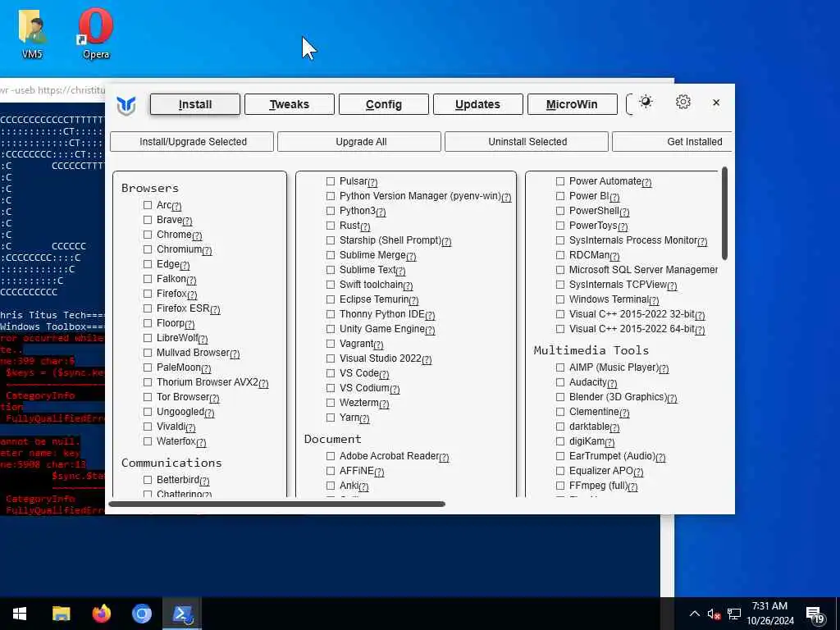Switch to the MicroWin tab
840x630 pixels.
[572, 104]
